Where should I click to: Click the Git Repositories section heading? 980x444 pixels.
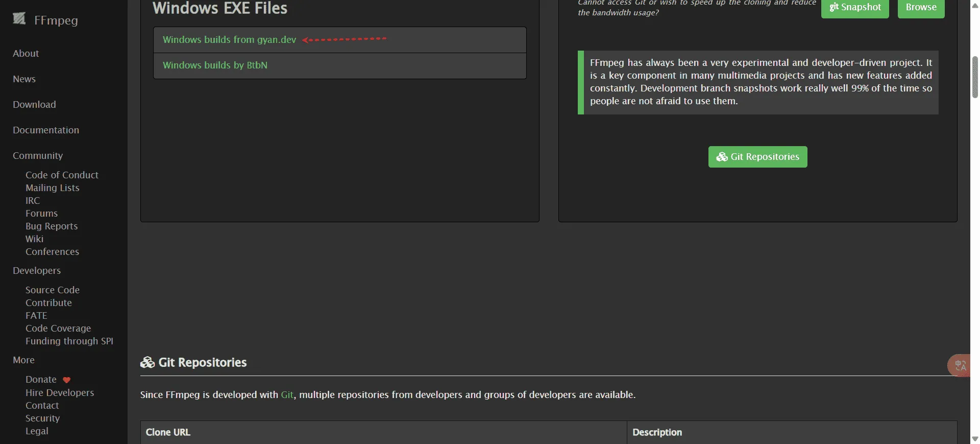[x=193, y=362]
